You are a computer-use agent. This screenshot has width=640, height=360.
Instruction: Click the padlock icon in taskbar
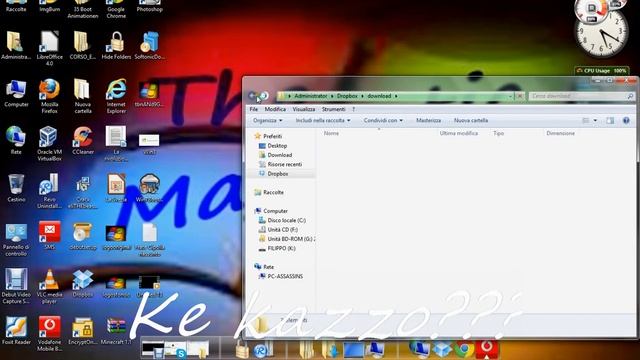click(242, 350)
